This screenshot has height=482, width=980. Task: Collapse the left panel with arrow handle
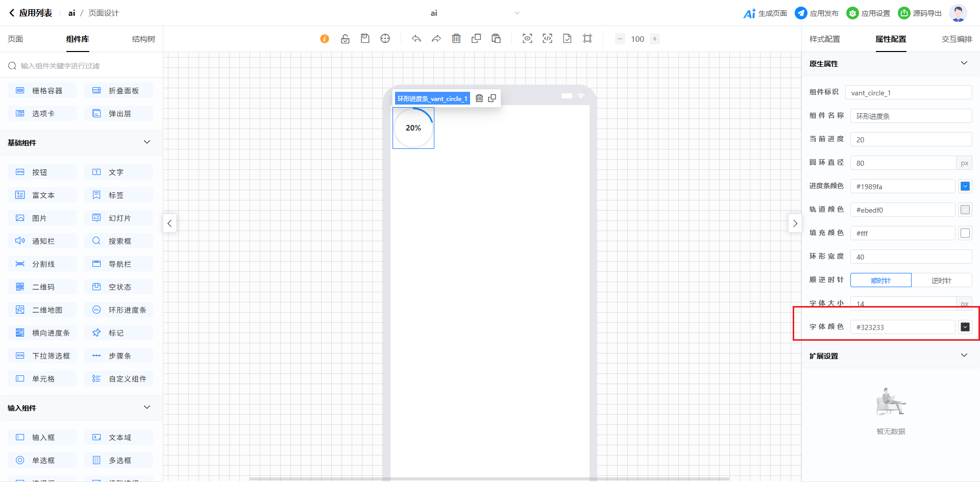(170, 223)
